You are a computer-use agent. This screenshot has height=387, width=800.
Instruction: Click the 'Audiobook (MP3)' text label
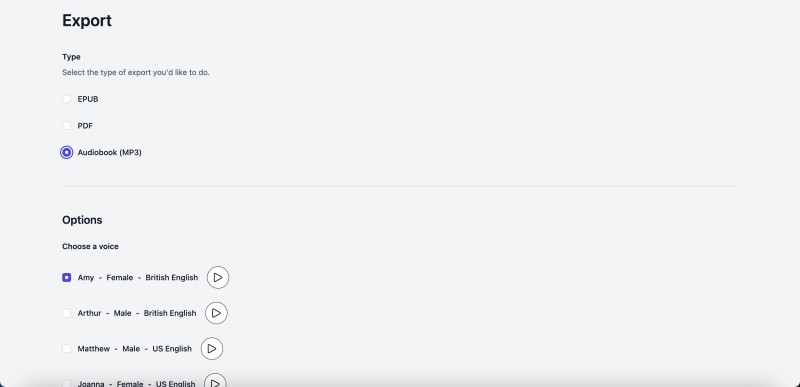pyautogui.click(x=109, y=152)
